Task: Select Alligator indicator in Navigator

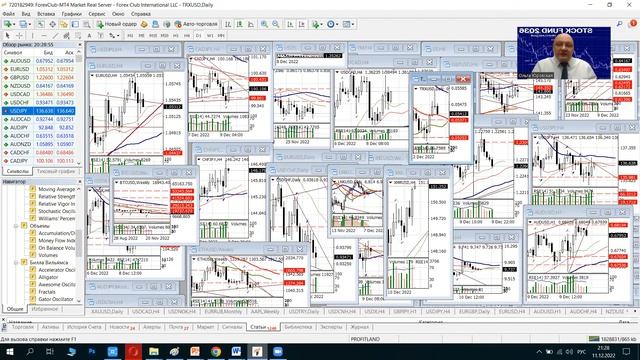Action: [48, 277]
